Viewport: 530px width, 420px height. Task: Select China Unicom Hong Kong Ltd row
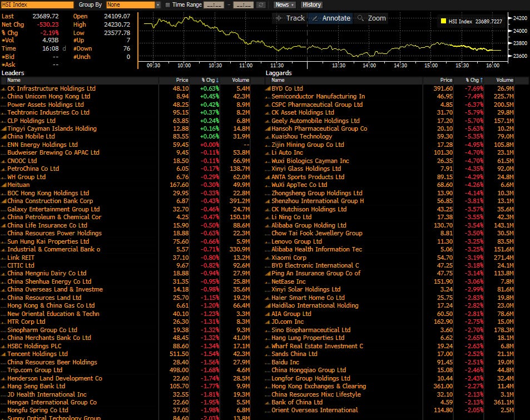[x=125, y=96]
